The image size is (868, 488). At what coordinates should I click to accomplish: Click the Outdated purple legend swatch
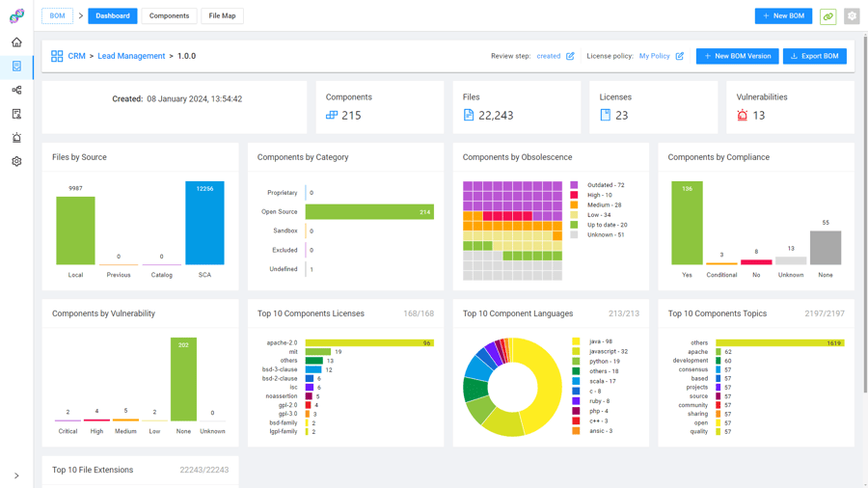(575, 185)
